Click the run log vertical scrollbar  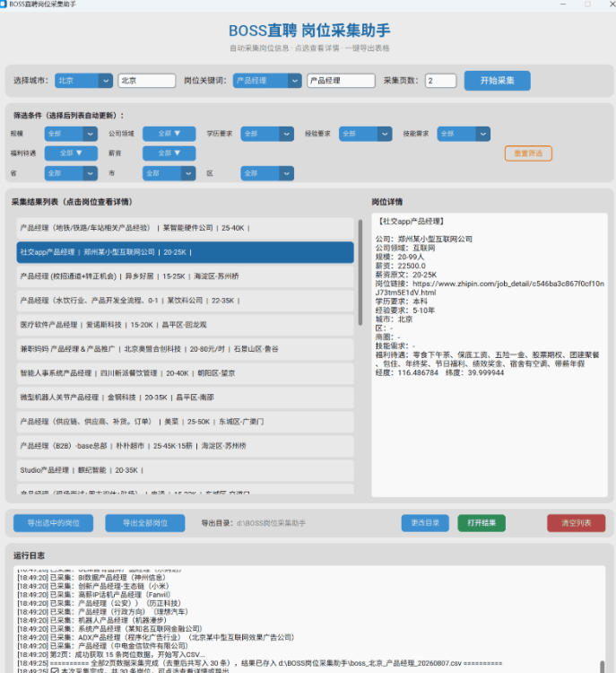[603, 667]
